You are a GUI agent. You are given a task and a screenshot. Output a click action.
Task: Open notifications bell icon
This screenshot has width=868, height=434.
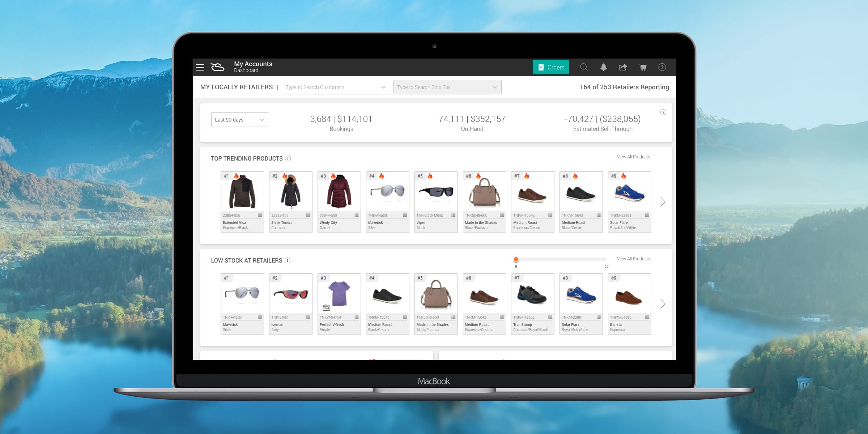click(x=603, y=67)
